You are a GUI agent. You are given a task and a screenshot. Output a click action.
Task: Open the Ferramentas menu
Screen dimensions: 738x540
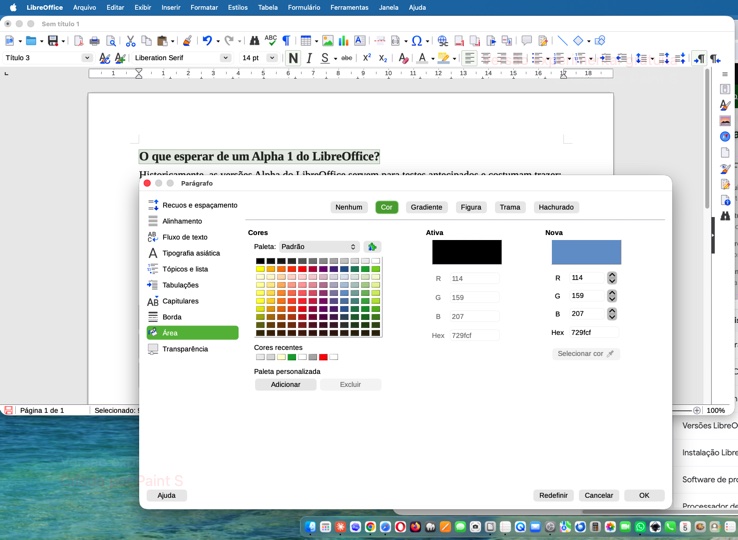(349, 8)
